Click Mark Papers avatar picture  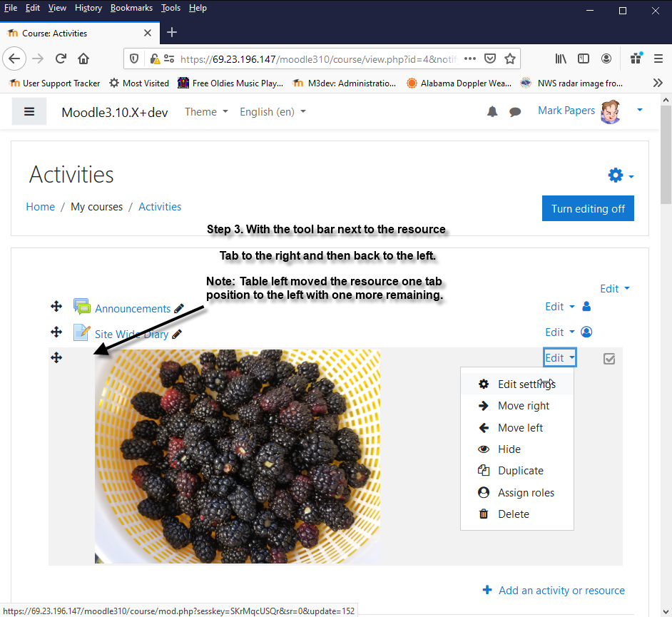[611, 112]
